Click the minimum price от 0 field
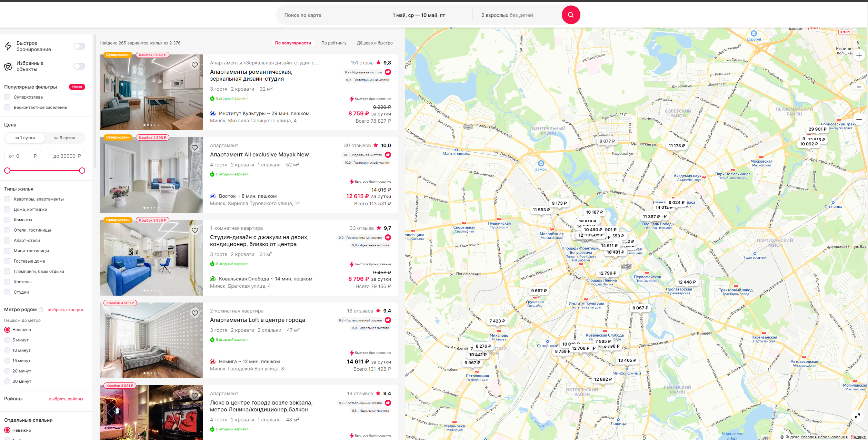The height and width of the screenshot is (440, 868). (22, 156)
